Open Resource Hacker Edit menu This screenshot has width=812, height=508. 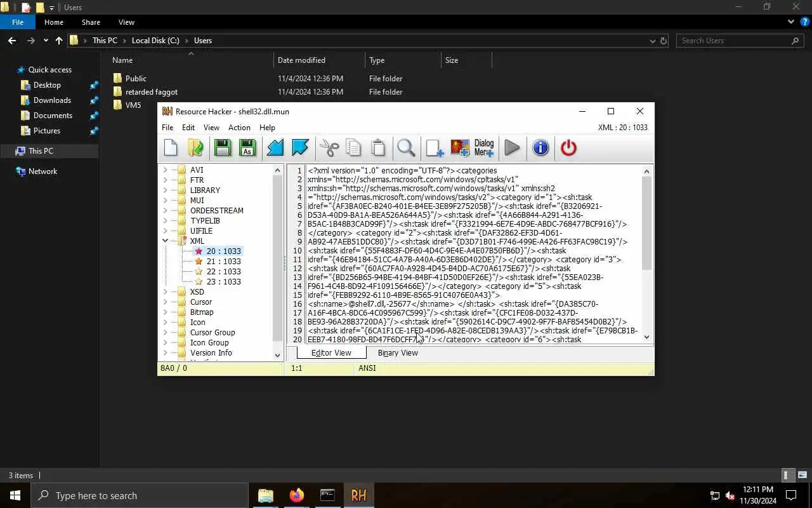[x=188, y=128]
